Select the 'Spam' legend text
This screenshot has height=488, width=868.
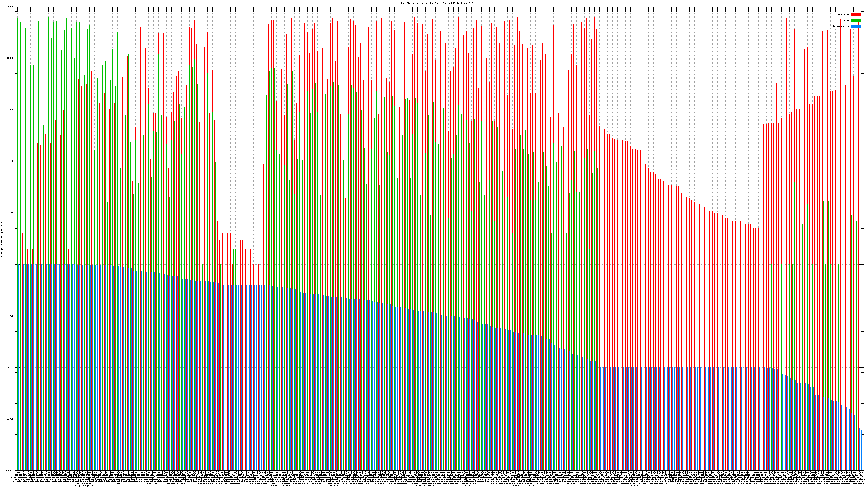point(846,21)
